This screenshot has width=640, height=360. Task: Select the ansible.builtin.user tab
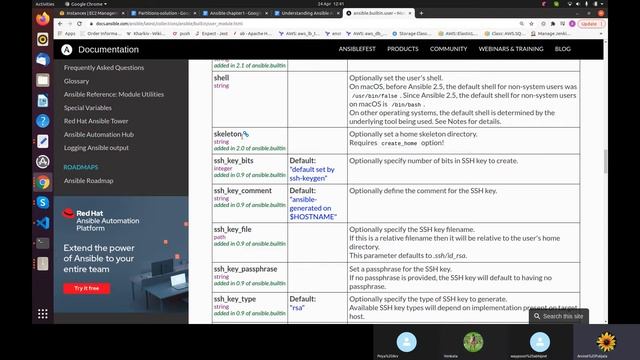click(x=378, y=13)
